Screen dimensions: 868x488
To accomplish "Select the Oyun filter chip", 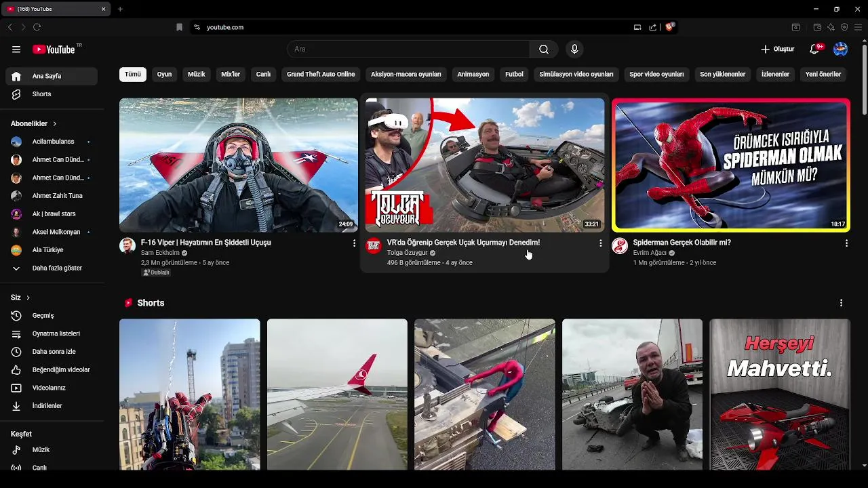I will click(165, 75).
